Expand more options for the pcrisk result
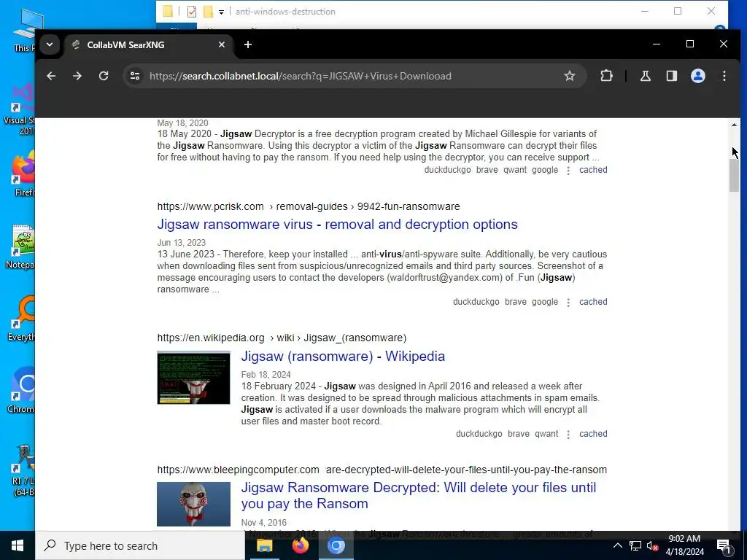Image resolution: width=747 pixels, height=560 pixels. (x=568, y=303)
